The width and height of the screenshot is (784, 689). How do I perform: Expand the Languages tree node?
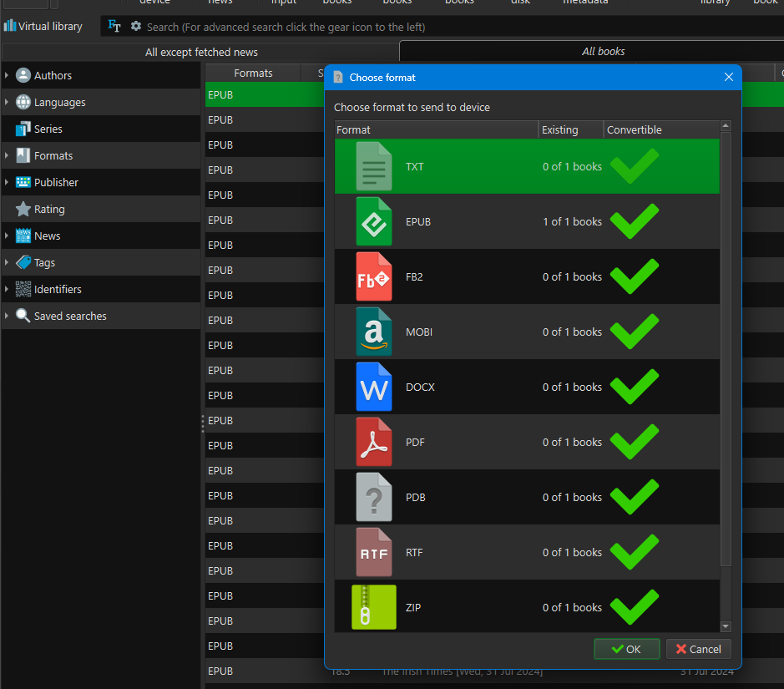[7, 102]
